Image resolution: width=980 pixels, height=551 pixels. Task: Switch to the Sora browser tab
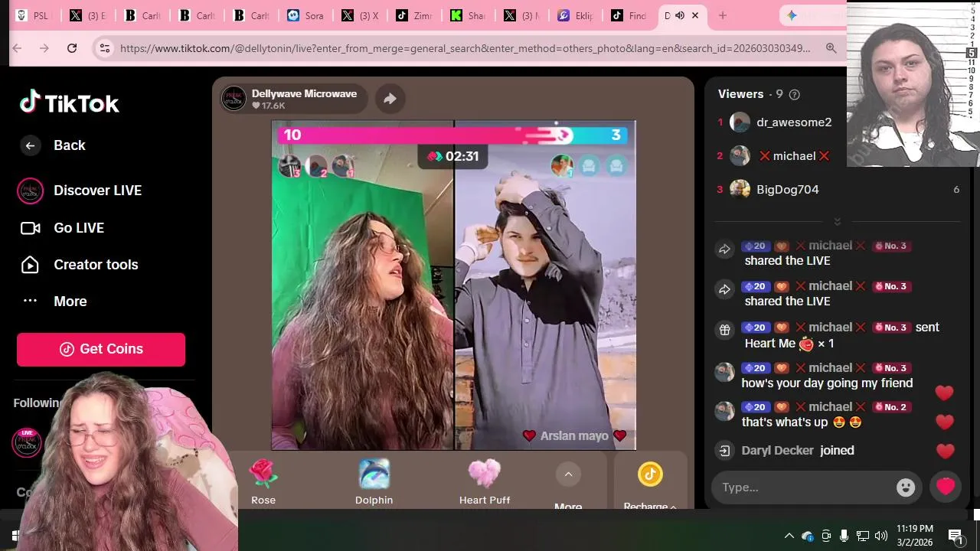pos(305,15)
